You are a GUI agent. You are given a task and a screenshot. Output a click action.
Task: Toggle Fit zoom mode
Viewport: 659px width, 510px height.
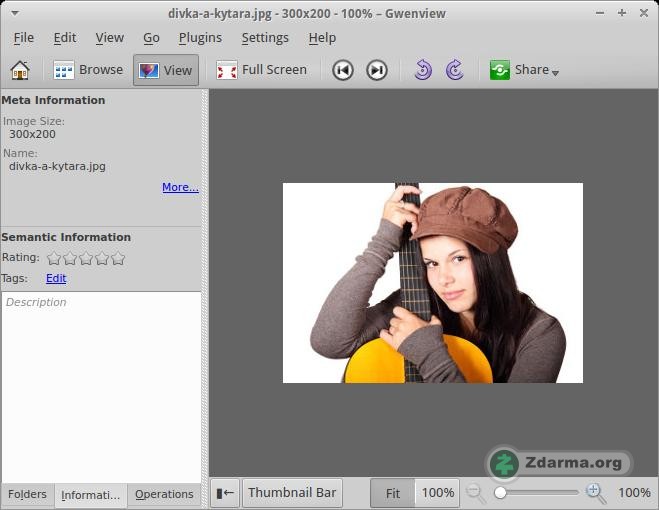point(393,493)
